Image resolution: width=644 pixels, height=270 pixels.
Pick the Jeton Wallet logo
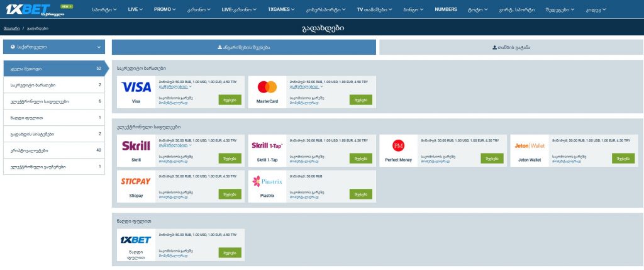click(529, 146)
